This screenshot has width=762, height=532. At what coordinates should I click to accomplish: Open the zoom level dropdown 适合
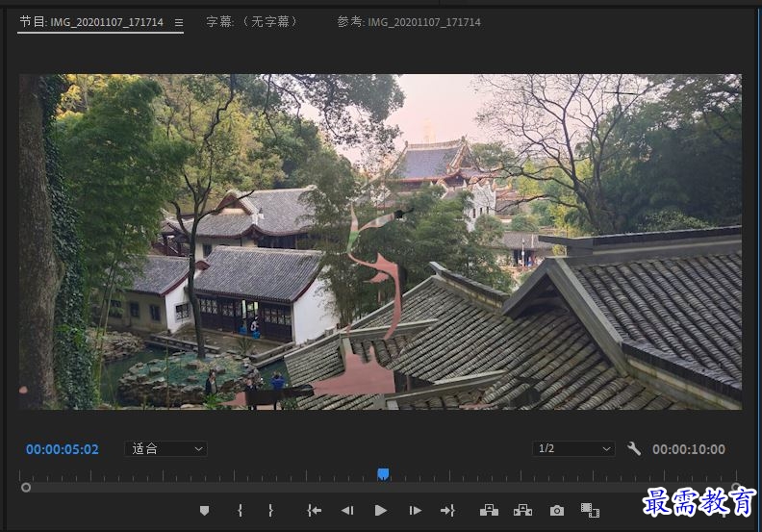click(165, 449)
